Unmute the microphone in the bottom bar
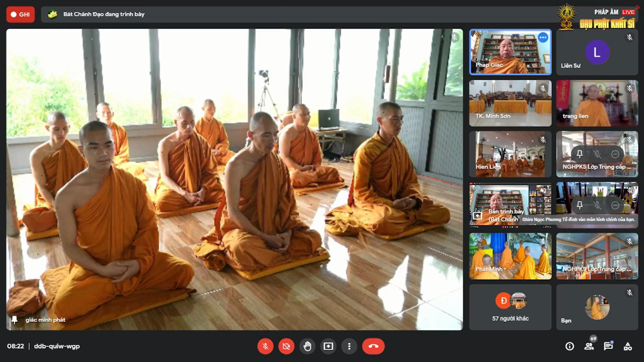This screenshot has width=644, height=362. coord(265,346)
